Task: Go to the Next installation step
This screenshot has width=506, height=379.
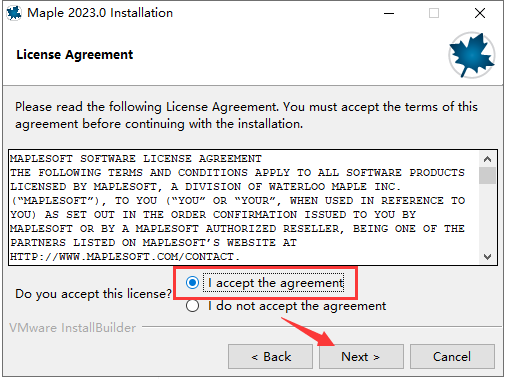Action: 361,357
